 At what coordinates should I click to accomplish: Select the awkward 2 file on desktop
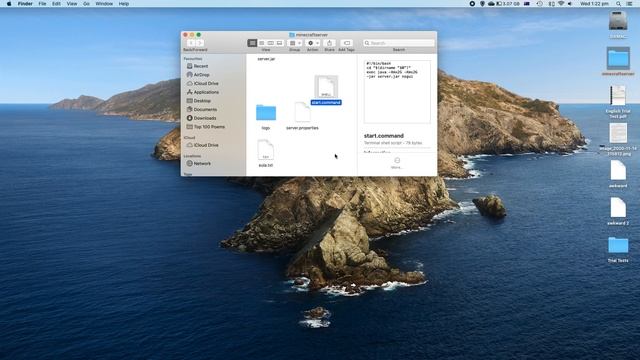coord(618,208)
